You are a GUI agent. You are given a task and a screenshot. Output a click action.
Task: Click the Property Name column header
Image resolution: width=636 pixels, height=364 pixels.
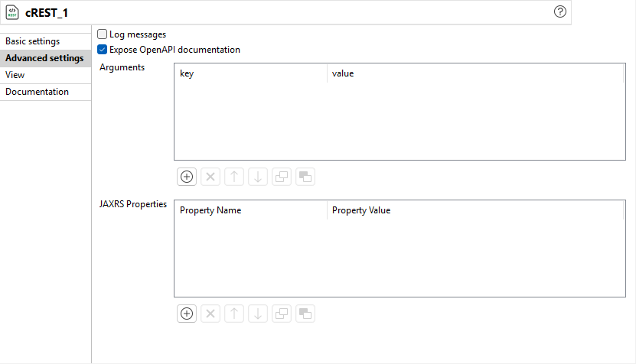251,210
